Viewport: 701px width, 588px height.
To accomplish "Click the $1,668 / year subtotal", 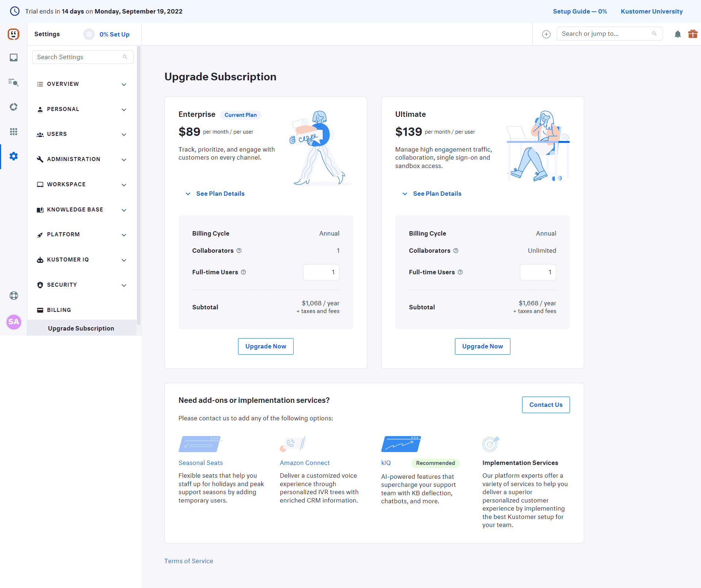I will click(537, 303).
